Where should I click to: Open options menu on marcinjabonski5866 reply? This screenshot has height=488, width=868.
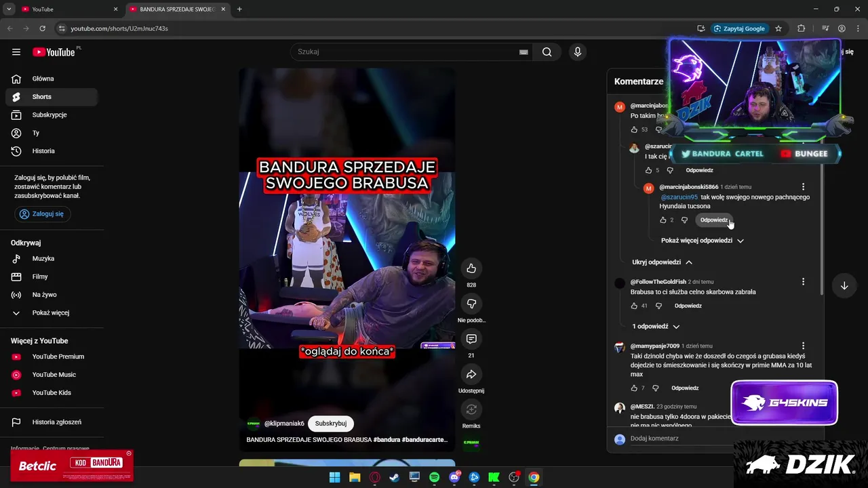(803, 187)
